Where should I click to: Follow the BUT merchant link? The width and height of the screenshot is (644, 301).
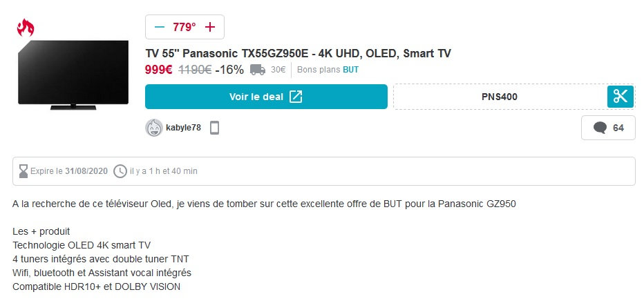pos(350,70)
